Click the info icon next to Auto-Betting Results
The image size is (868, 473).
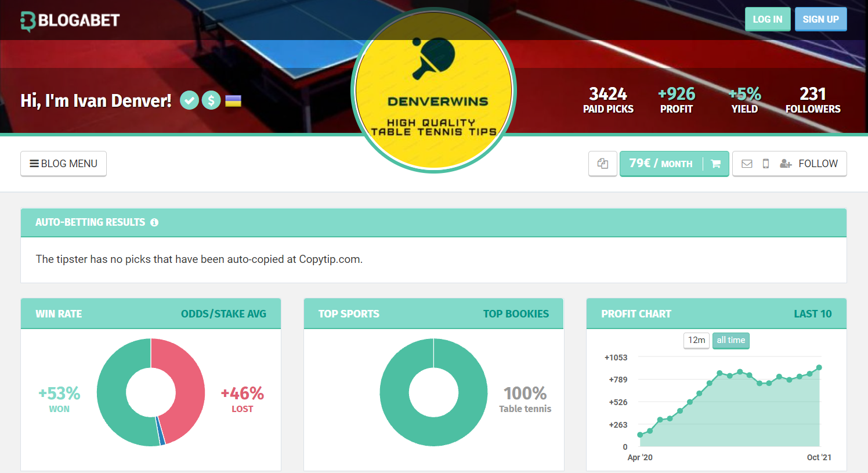point(154,222)
